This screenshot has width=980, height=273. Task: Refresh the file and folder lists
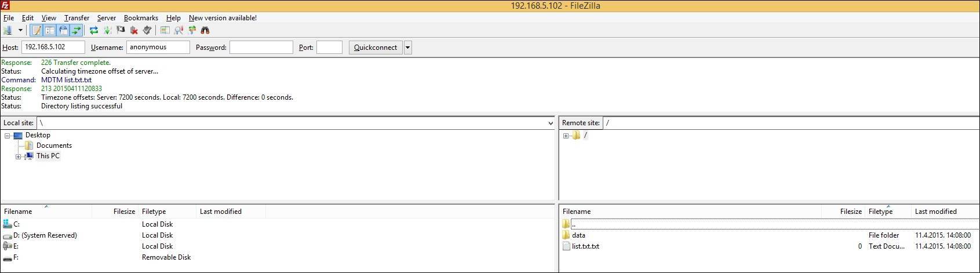[x=93, y=30]
